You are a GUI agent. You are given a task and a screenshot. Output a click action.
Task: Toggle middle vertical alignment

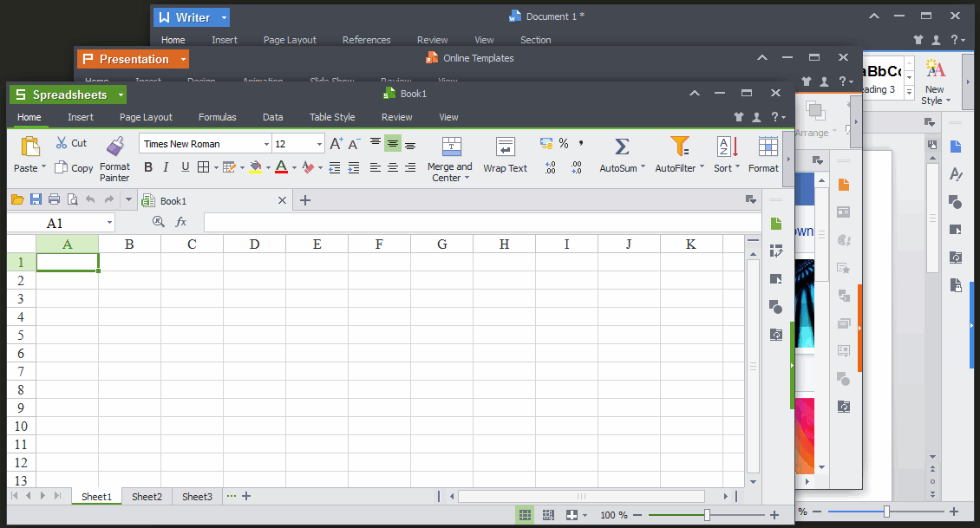pos(393,143)
